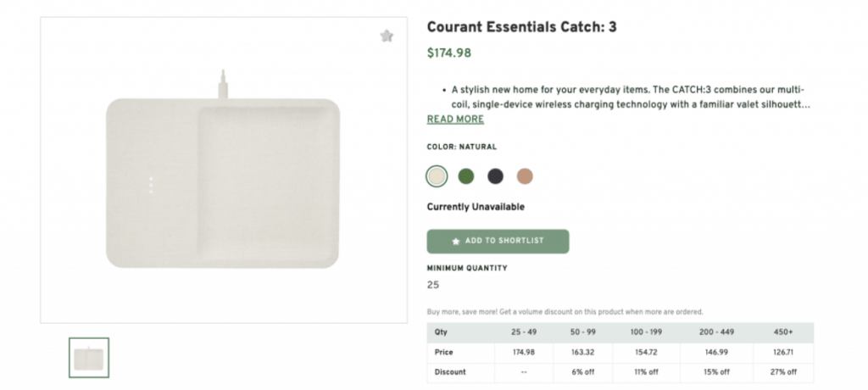Select the tan brown color swatch
868x390 pixels.
tap(525, 176)
